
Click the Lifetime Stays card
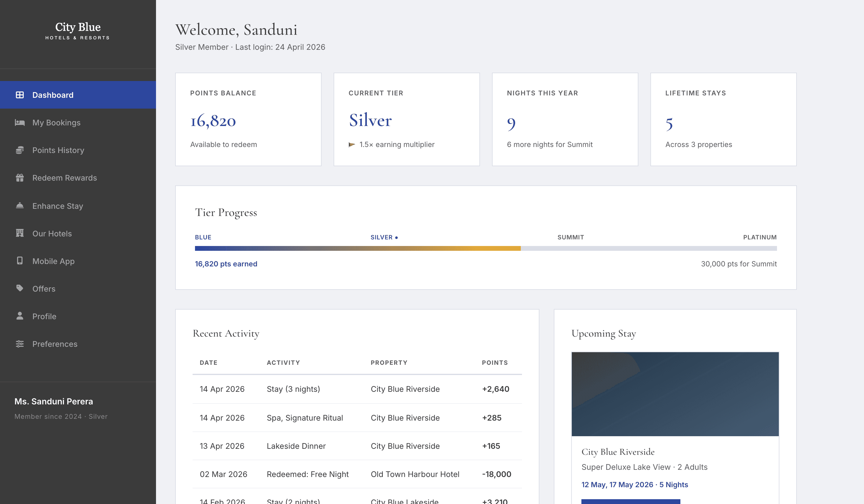(723, 119)
